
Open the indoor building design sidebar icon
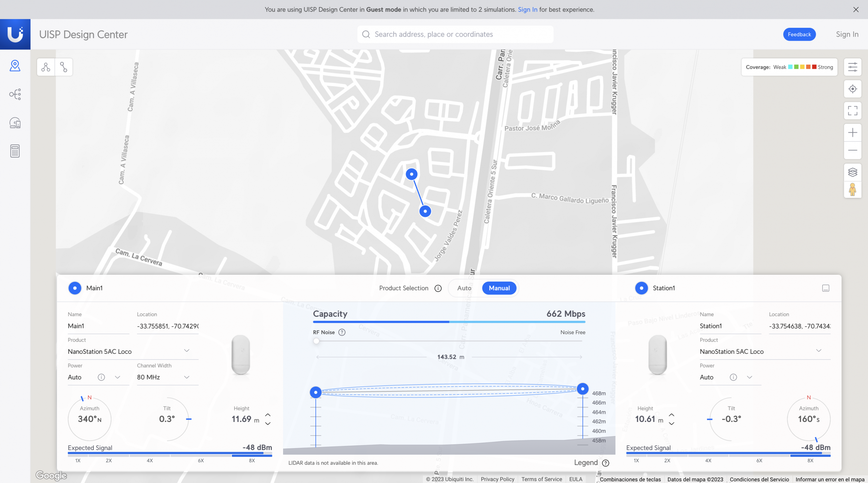coord(15,123)
